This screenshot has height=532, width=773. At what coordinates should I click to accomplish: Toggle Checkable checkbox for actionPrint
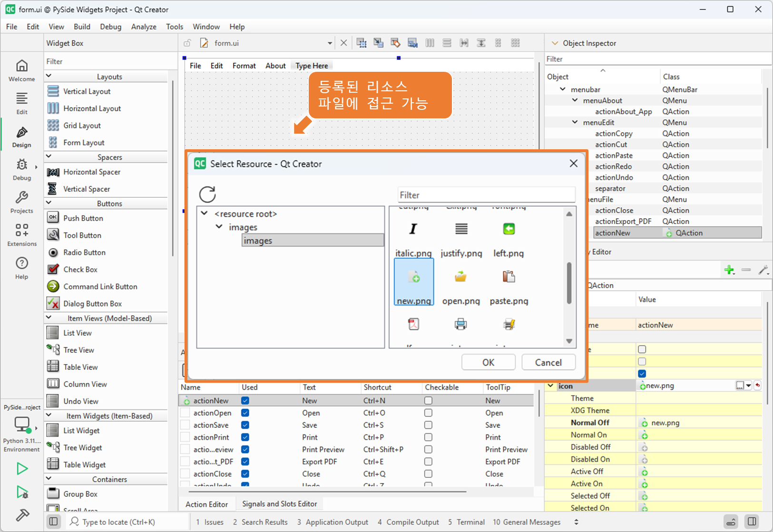pos(428,437)
